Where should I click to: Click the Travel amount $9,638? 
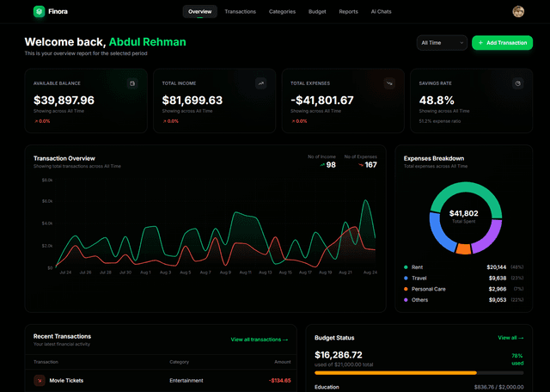(498, 279)
